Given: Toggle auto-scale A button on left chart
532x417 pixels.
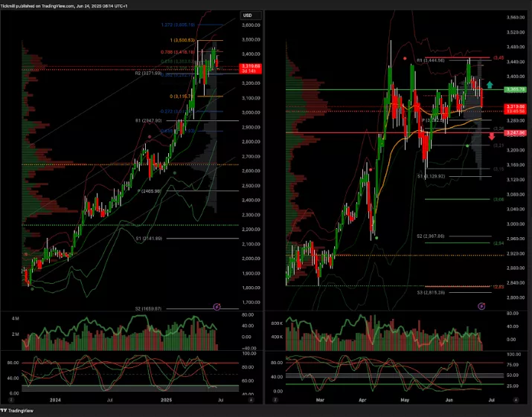Looking at the screenshot, I should coord(251,400).
